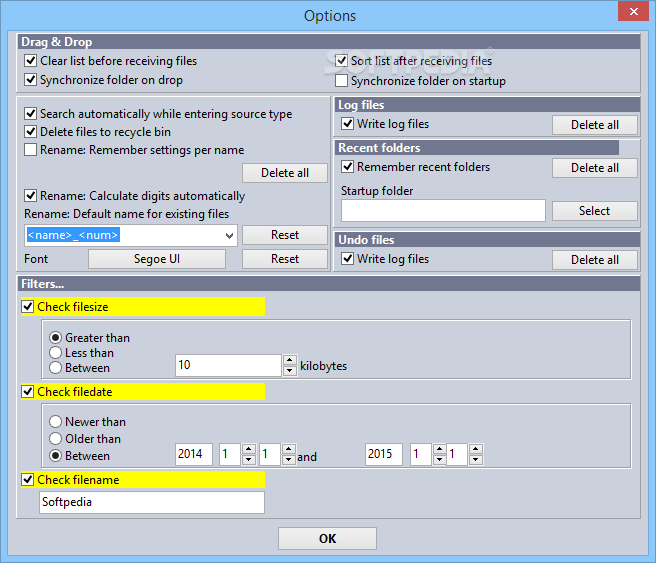Click the start year field showing 2014

pyautogui.click(x=194, y=454)
